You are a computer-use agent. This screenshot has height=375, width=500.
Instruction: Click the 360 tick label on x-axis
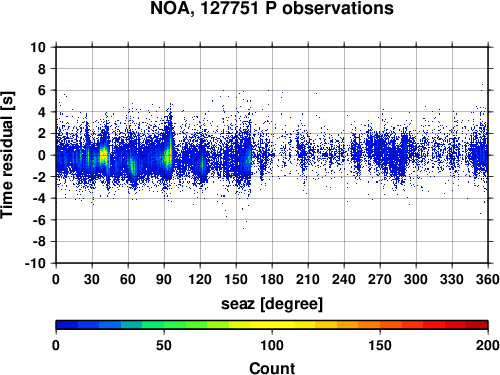coord(488,279)
